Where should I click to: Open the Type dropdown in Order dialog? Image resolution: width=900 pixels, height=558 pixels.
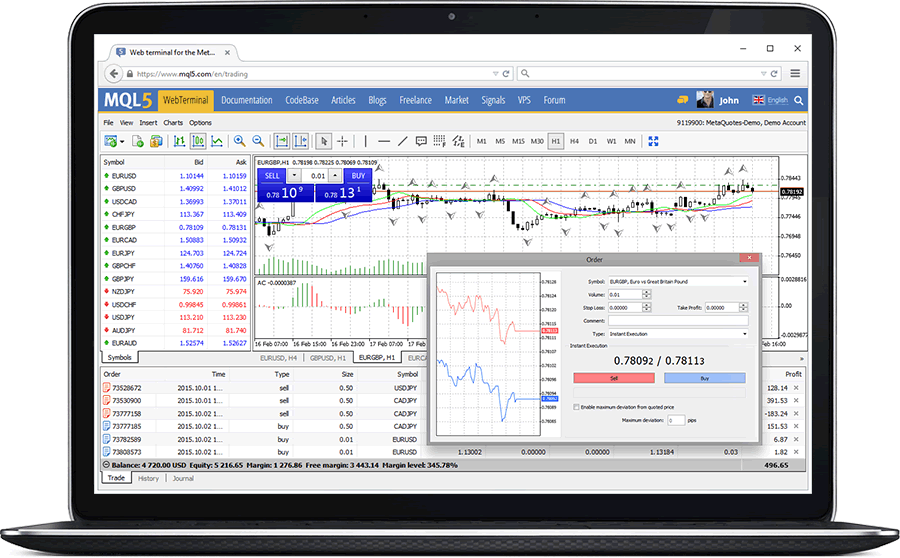[678, 334]
